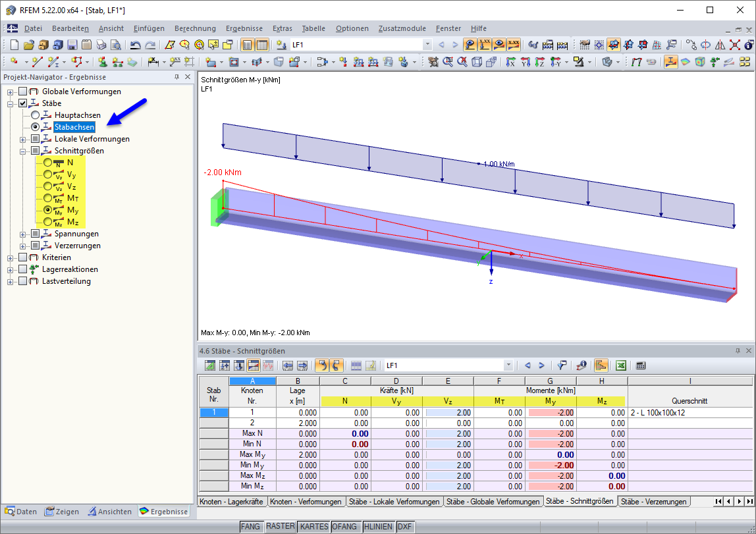
Task: Toggle the OFANG status bar button
Action: pos(344,527)
